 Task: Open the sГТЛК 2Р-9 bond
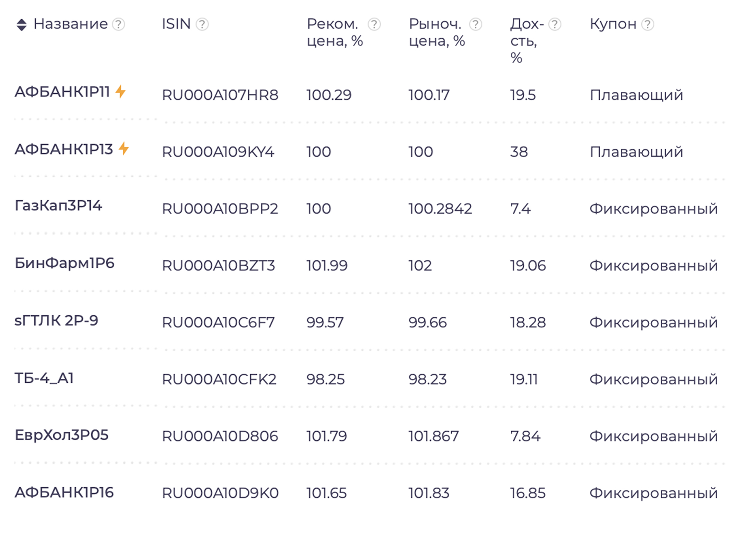pyautogui.click(x=56, y=321)
